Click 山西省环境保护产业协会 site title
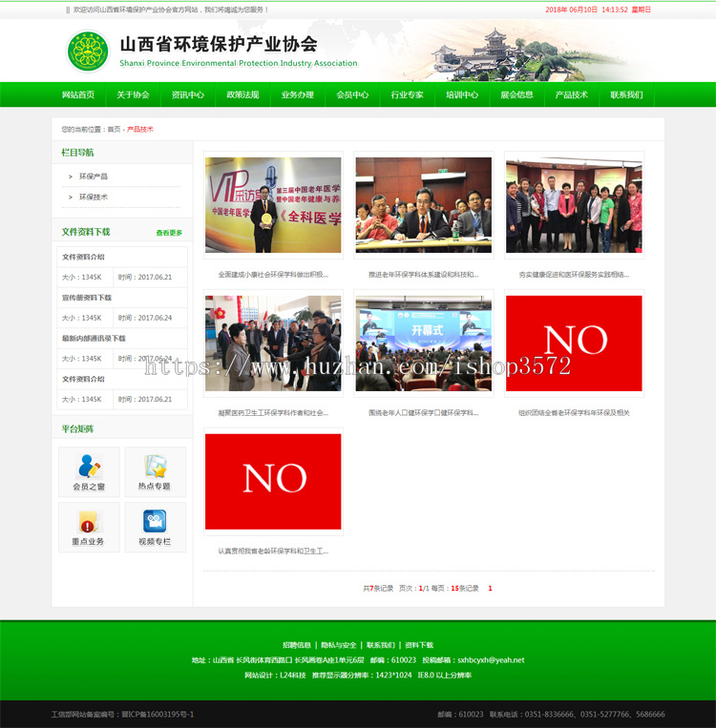716x728 pixels. pos(219,45)
